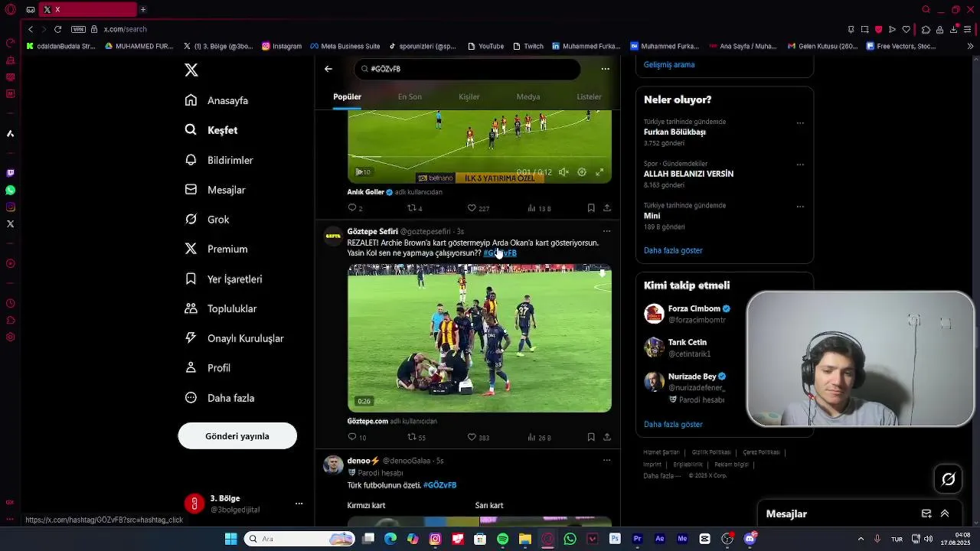Open Furkan Bölükbaşı trending topic
The width and height of the screenshot is (980, 551).
[x=675, y=132]
